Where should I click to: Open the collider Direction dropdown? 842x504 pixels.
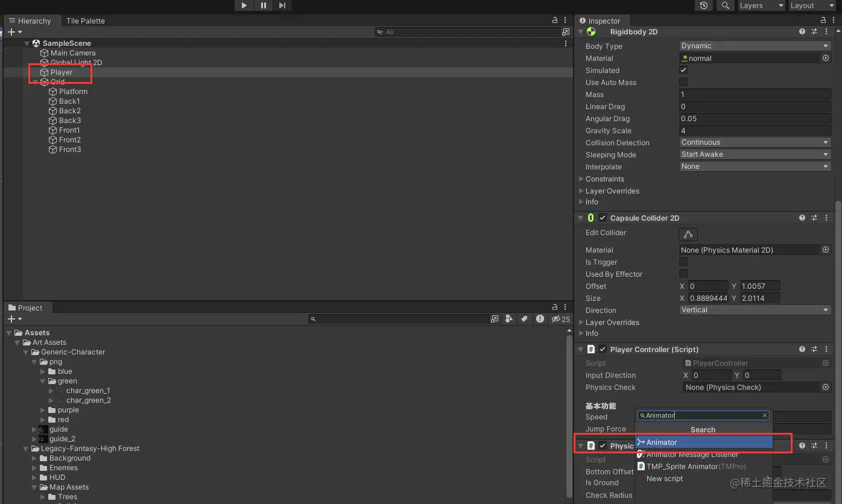tap(755, 310)
